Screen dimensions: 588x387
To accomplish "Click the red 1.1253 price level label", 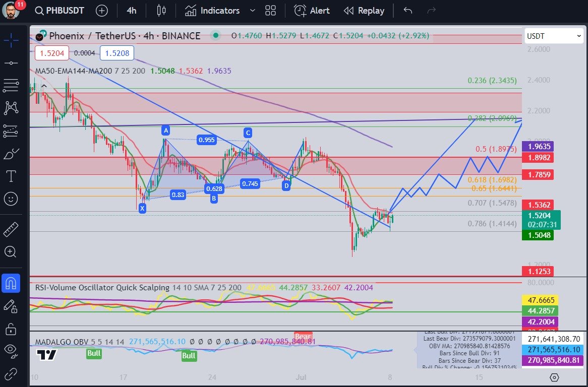I will tap(538, 272).
